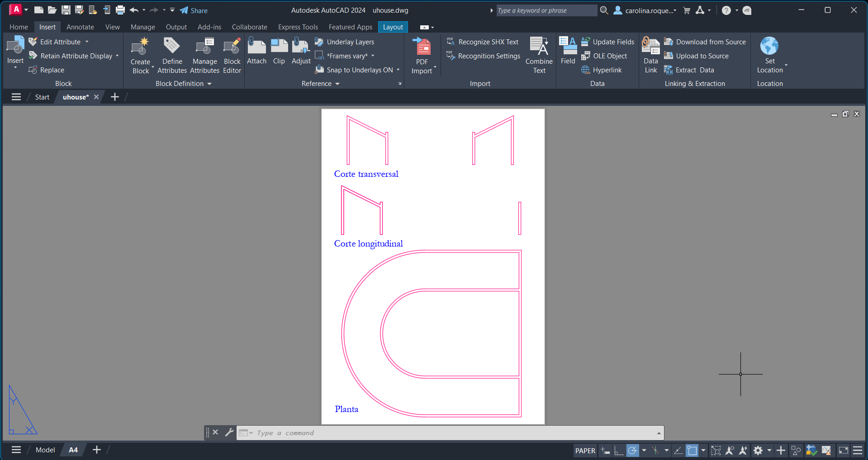Viewport: 868px width, 460px height.
Task: Insert a Hyperlink
Action: click(602, 70)
